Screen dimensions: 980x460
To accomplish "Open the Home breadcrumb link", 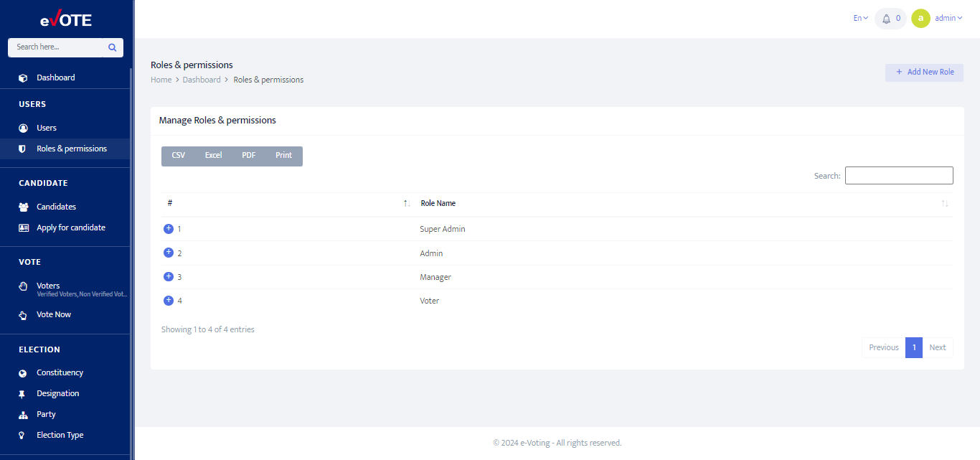I will 161,79.
